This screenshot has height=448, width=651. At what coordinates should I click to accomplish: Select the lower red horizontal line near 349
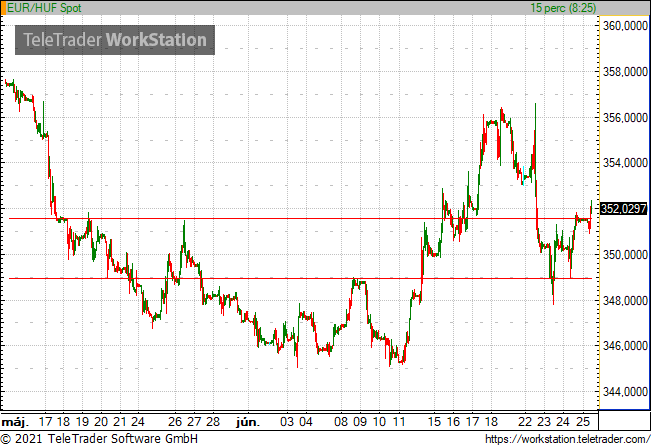[x=300, y=279]
